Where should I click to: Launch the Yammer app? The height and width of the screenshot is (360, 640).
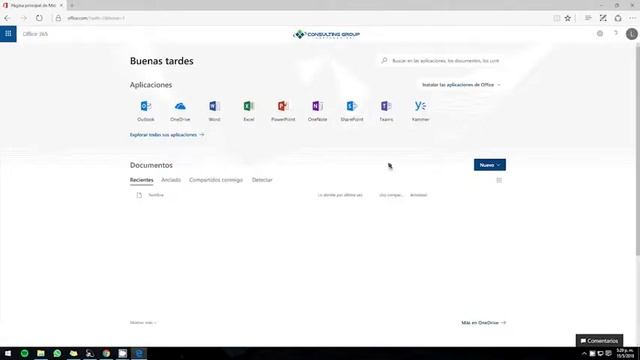420,111
